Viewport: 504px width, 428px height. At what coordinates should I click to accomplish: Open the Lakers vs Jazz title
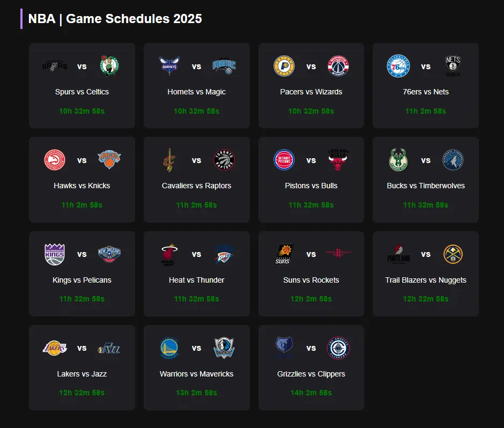pos(82,374)
